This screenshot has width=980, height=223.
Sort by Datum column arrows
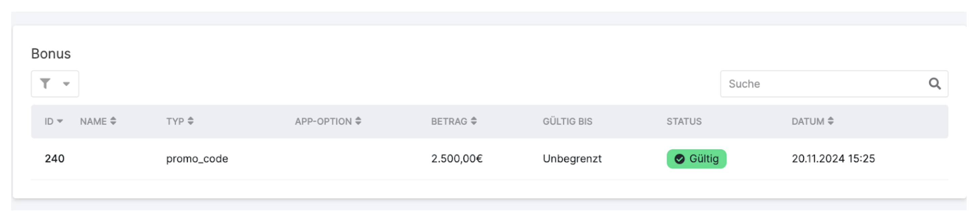(831, 121)
